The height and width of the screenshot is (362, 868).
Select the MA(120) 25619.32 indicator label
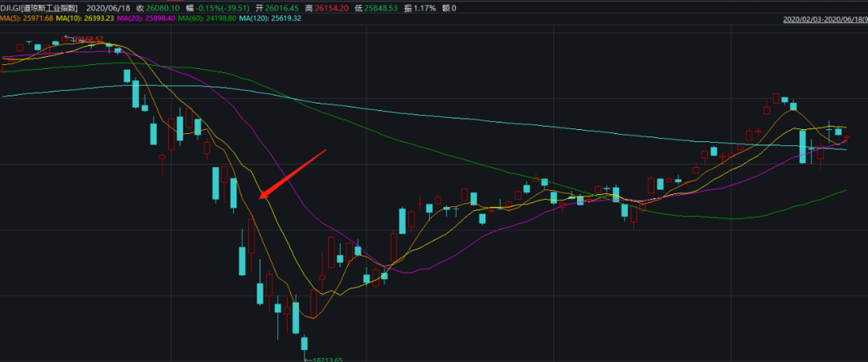tap(270, 18)
